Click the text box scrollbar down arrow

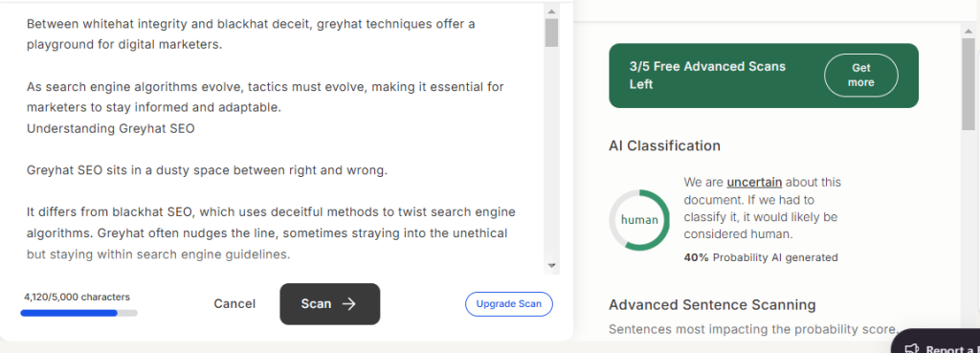pyautogui.click(x=551, y=266)
